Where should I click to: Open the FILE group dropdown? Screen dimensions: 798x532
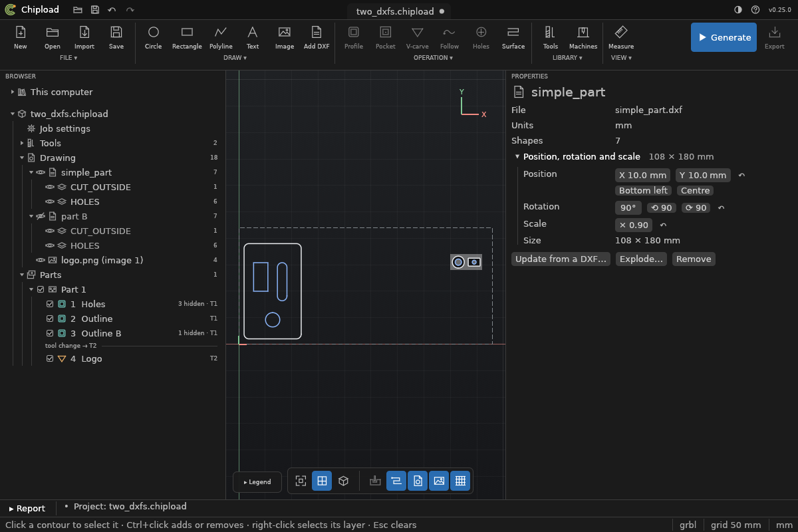[68, 58]
